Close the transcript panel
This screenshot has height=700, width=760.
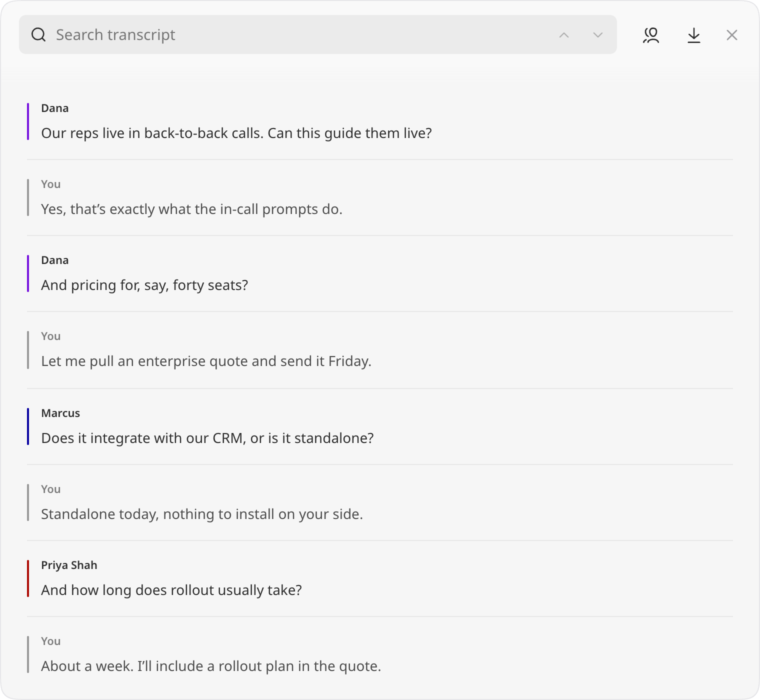732,35
